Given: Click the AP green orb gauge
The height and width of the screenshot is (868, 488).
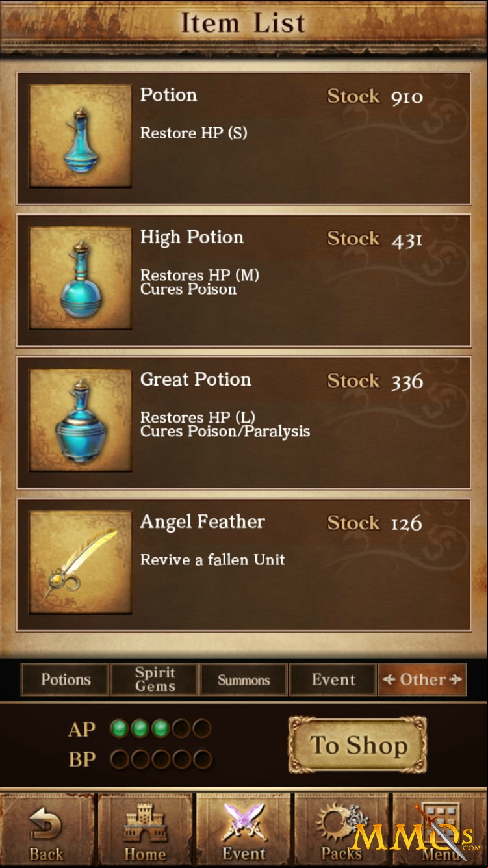Looking at the screenshot, I should (x=161, y=728).
